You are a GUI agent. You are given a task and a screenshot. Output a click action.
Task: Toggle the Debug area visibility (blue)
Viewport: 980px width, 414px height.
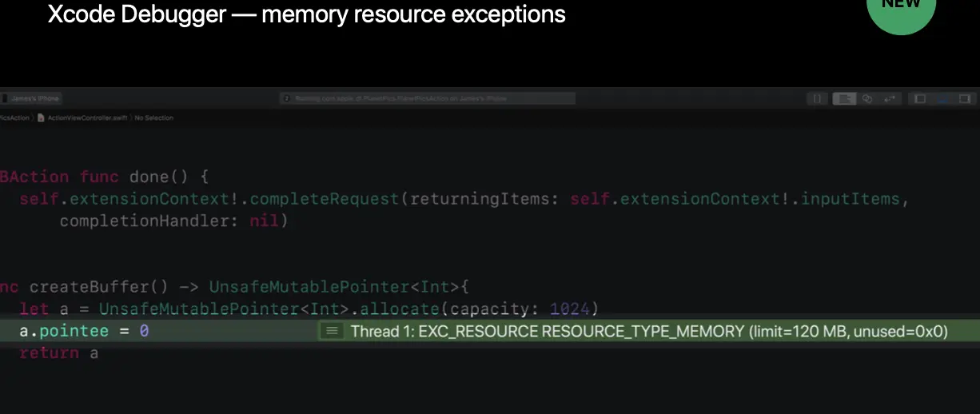[x=942, y=98]
